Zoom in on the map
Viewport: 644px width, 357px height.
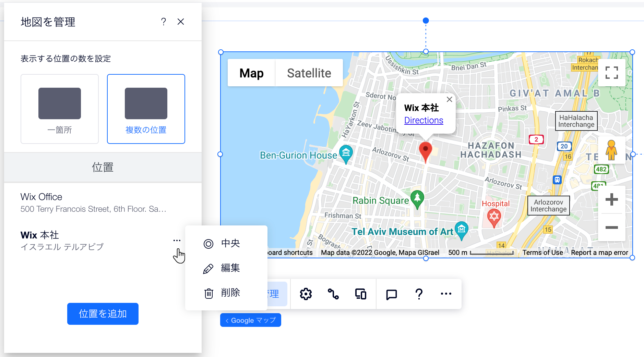[x=612, y=200]
